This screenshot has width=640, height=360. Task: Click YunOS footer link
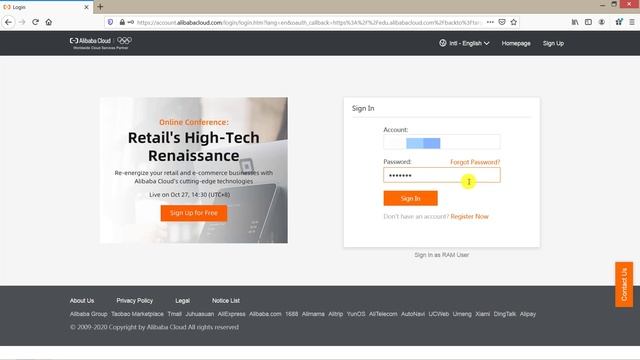tap(356, 314)
